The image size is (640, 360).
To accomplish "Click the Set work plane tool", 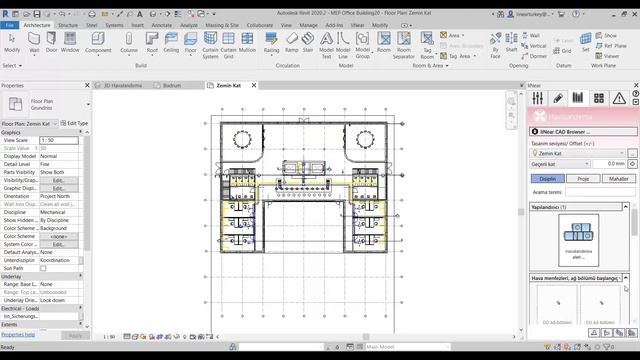I will [x=586, y=42].
